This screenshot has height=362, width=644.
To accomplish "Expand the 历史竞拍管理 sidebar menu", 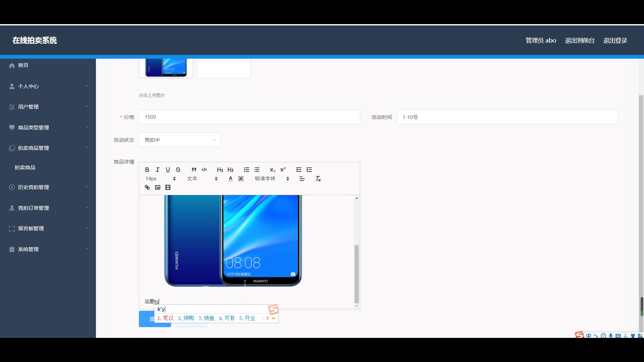I will click(x=48, y=187).
